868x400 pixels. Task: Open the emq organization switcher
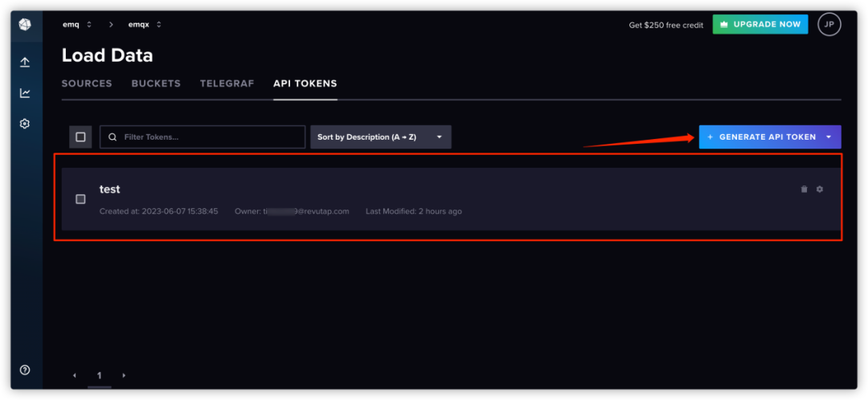click(x=76, y=24)
